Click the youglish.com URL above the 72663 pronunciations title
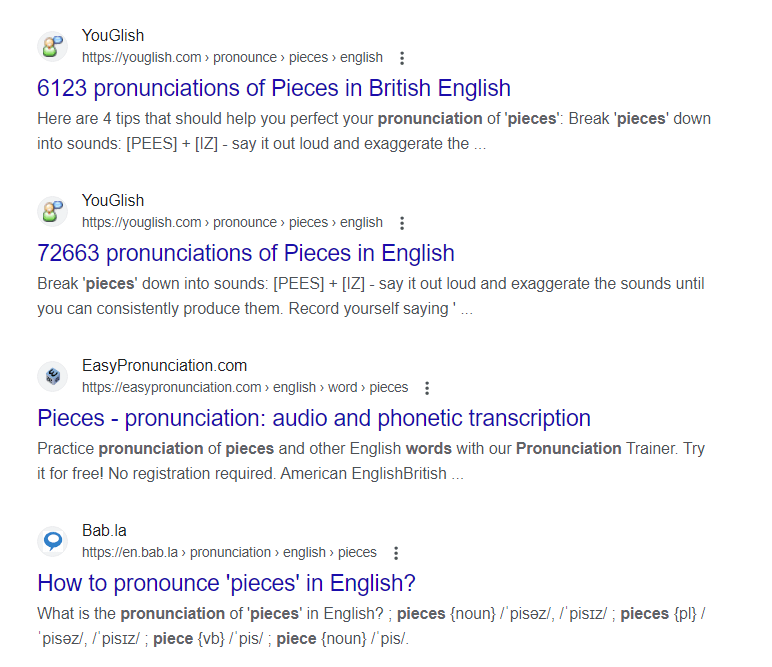Screen dimensions: 772x667 click(232, 223)
